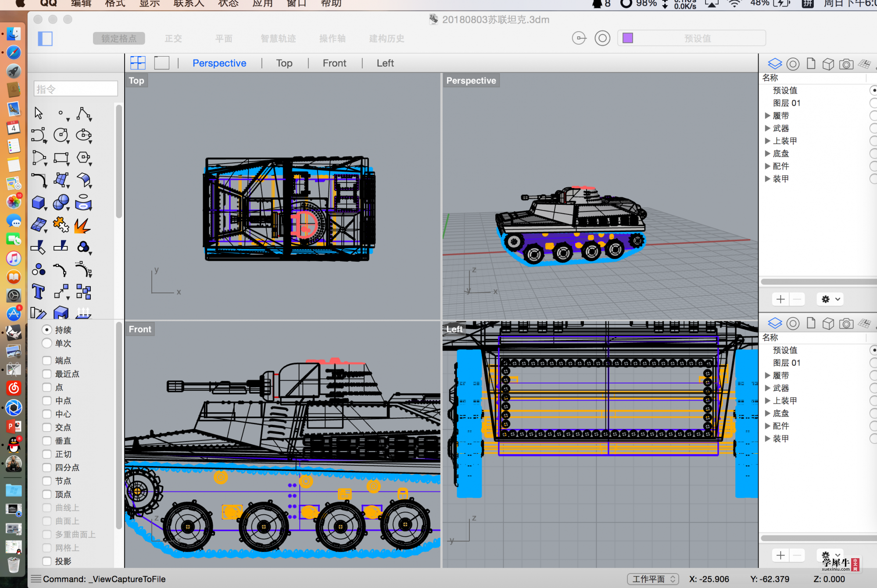Toggle the 正交 button
Viewport: 877px width, 588px height.
tap(173, 39)
